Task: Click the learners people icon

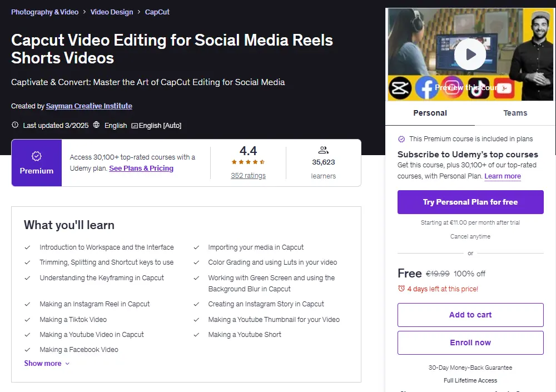Action: point(323,150)
